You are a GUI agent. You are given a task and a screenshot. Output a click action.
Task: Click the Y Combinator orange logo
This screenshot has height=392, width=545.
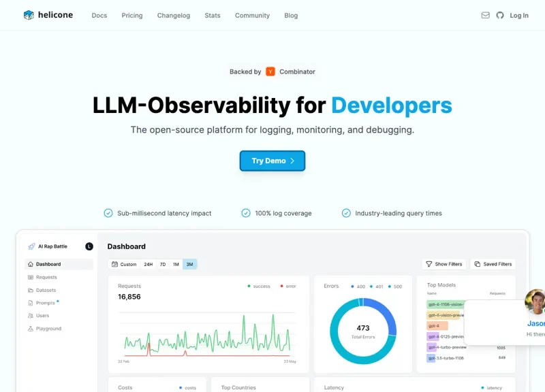pyautogui.click(x=270, y=71)
